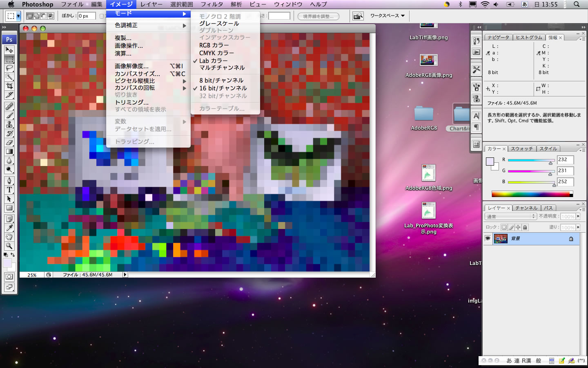Open the status bar info arrow

click(x=125, y=275)
